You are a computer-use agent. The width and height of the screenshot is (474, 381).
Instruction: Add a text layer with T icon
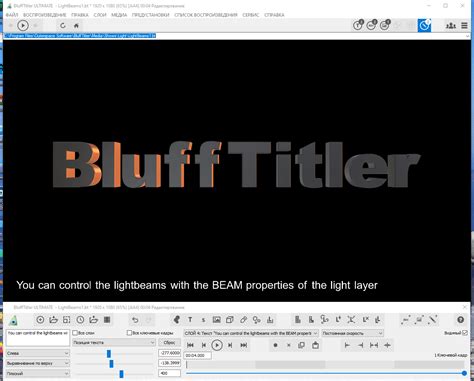(x=190, y=320)
